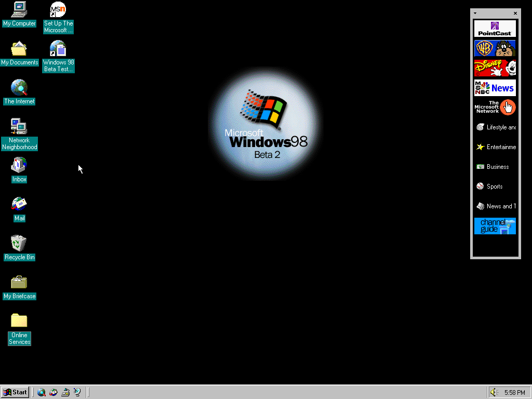The width and height of the screenshot is (532, 399).
Task: Open volume control speaker tray icon
Action: click(x=494, y=393)
